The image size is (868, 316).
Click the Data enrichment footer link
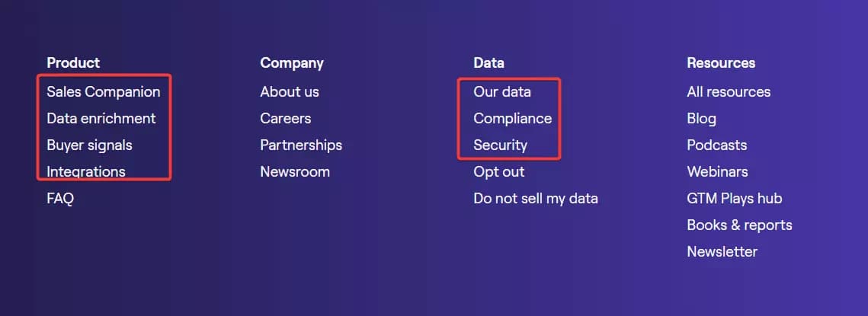[x=101, y=119]
